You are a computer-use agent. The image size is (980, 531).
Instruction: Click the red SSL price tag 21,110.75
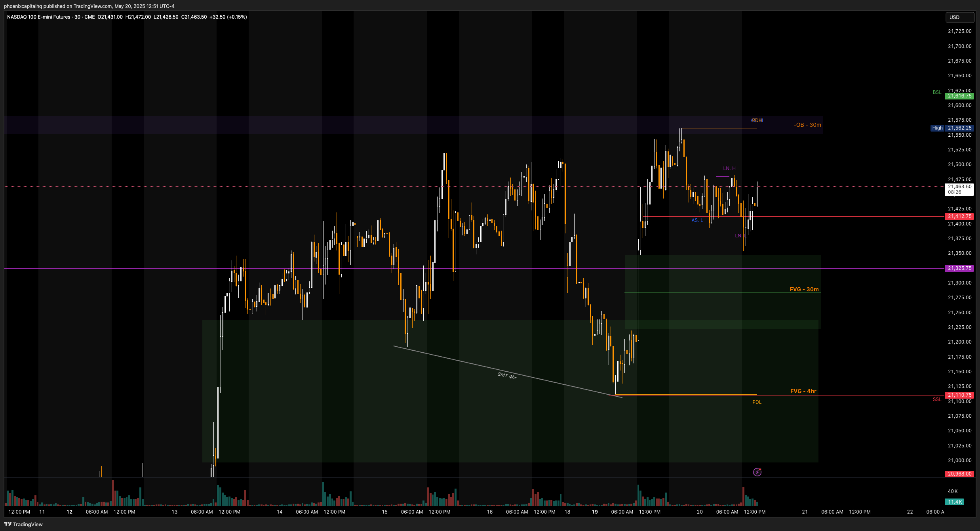click(x=959, y=395)
